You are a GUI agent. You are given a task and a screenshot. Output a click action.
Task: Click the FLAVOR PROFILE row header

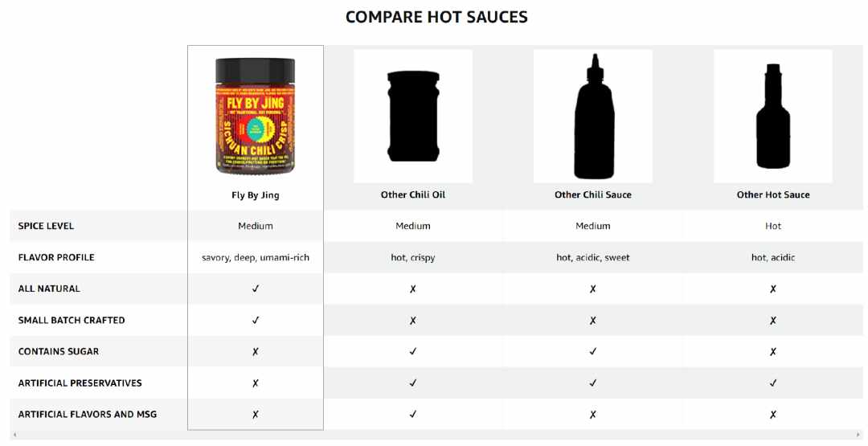56,257
